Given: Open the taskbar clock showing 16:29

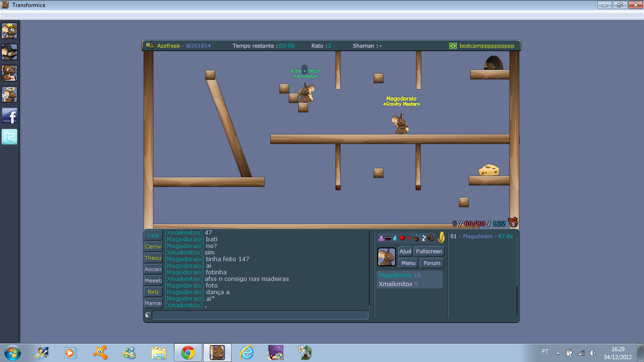Looking at the screenshot, I should pos(618,353).
